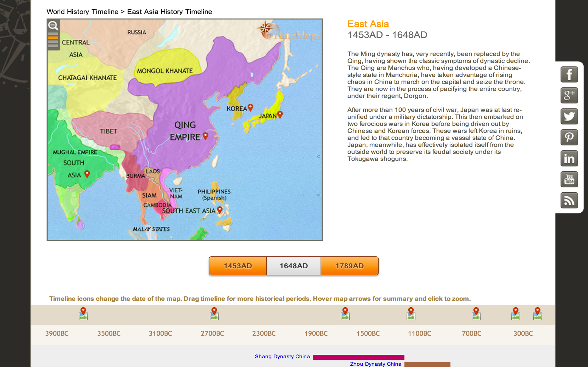Image resolution: width=588 pixels, height=367 pixels.
Task: Pin the page via the Pinterest icon
Action: [x=569, y=137]
